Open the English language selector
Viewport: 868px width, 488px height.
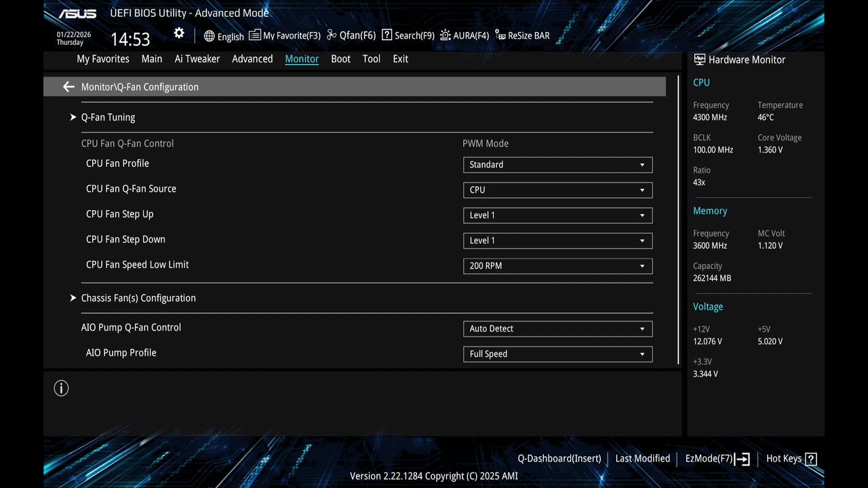[224, 36]
